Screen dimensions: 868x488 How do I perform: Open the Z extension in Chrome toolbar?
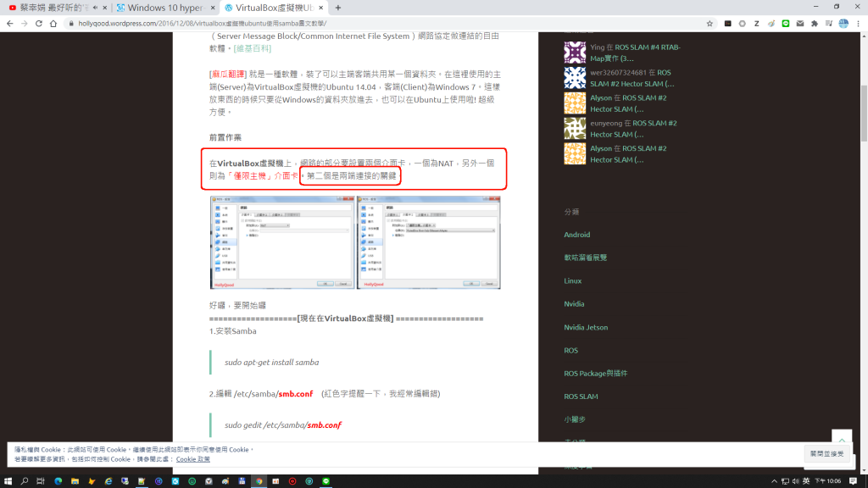click(757, 23)
